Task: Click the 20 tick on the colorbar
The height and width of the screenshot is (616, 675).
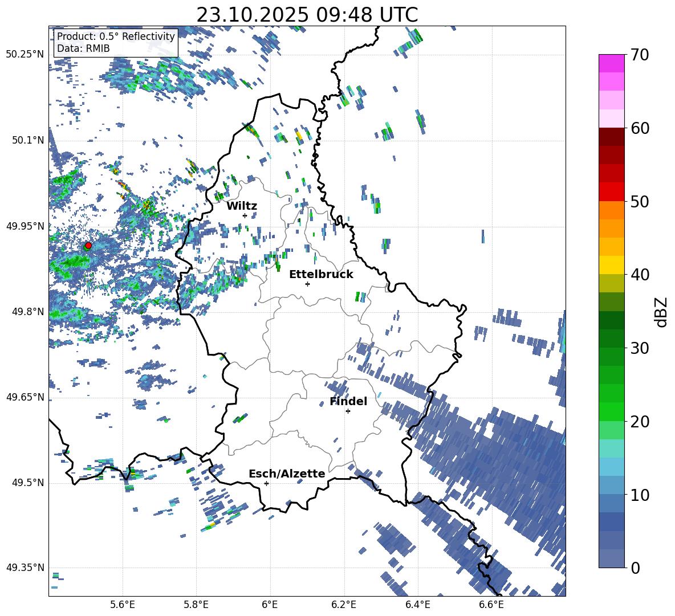Action: coord(640,421)
